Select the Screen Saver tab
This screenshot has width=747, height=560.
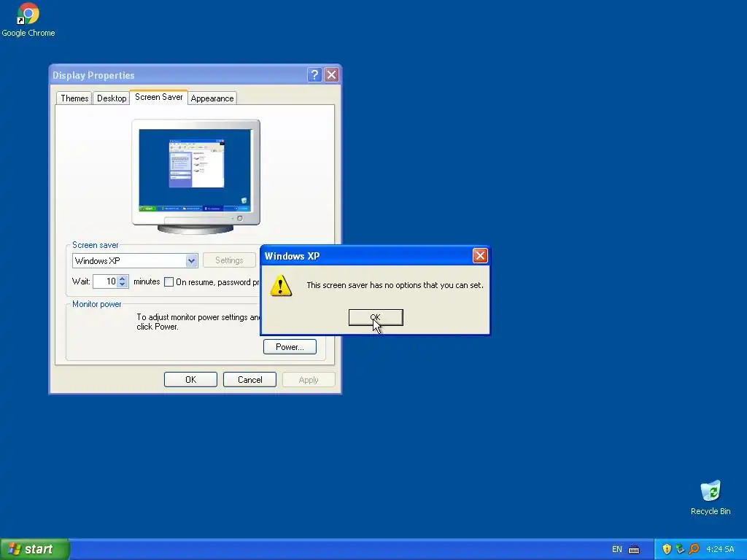click(x=158, y=97)
